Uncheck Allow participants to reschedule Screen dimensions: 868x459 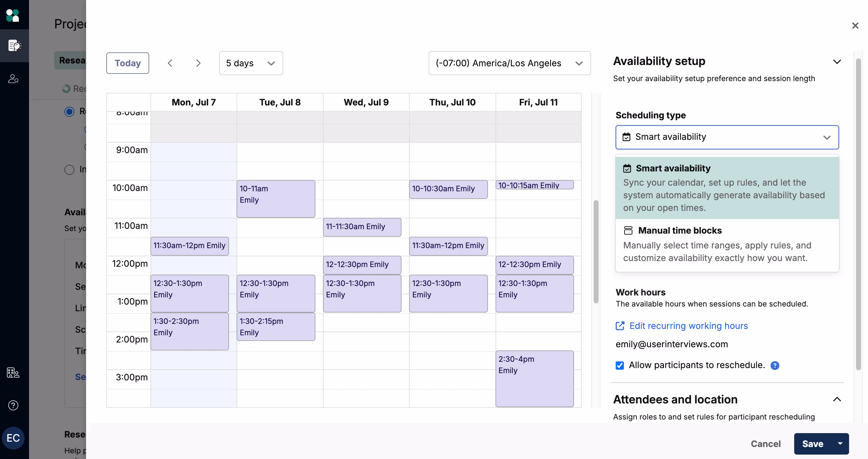619,365
